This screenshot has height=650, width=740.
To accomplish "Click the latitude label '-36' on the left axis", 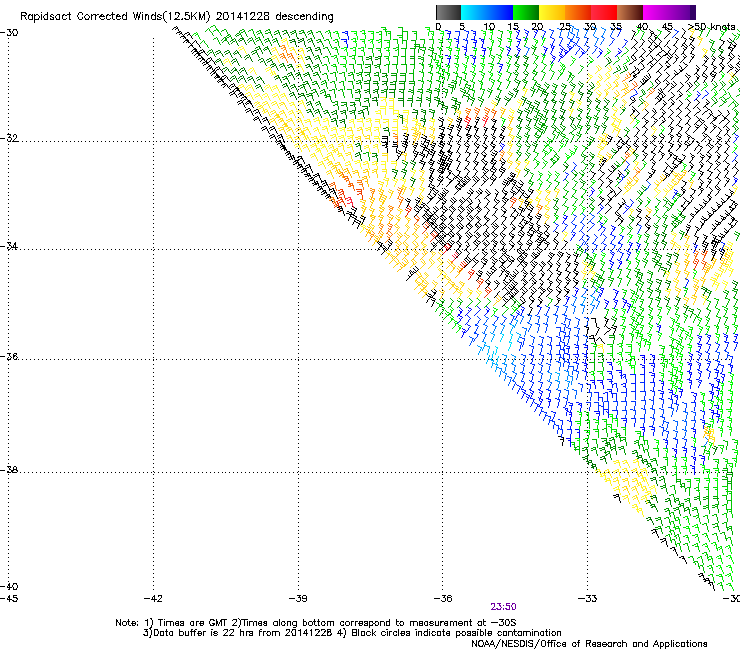I will click(x=9, y=356).
